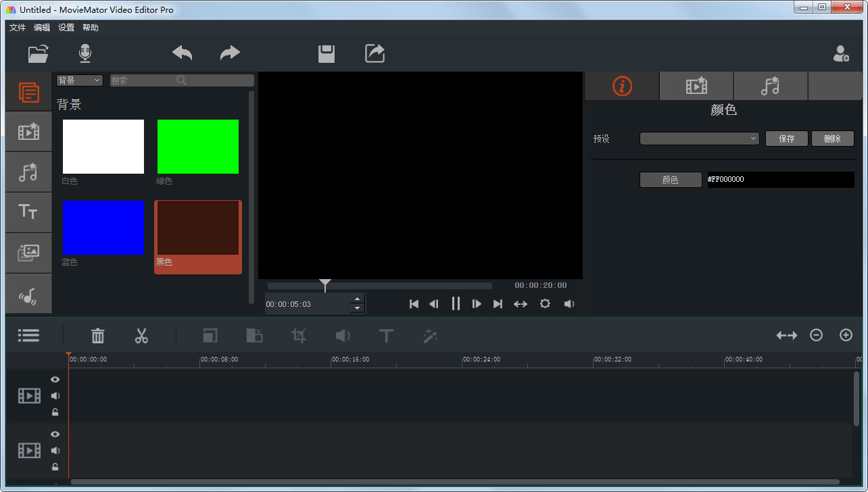868x492 pixels.
Task: Click the filters magic-wand icon on the toolbar
Action: 431,335
